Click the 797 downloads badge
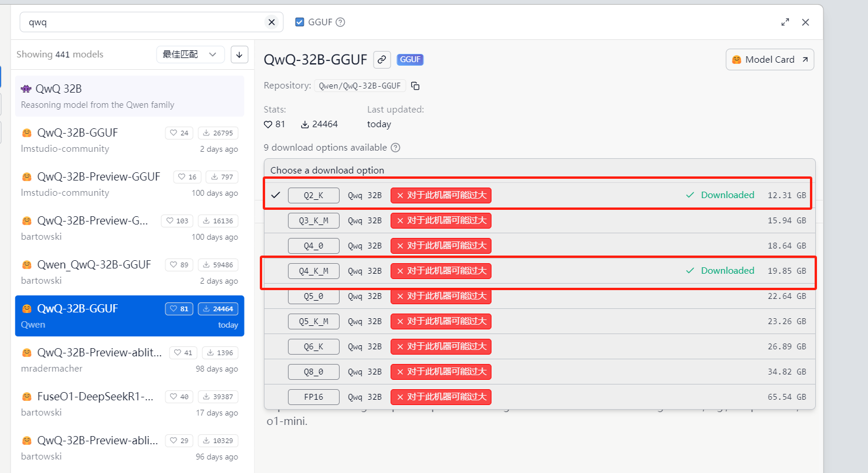Image resolution: width=868 pixels, height=473 pixels. [x=222, y=177]
